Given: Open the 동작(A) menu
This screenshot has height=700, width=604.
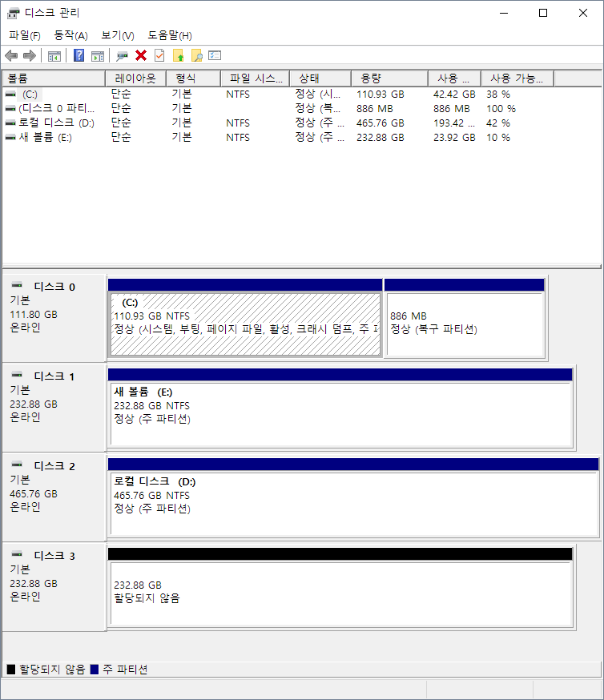Looking at the screenshot, I should click(70, 35).
